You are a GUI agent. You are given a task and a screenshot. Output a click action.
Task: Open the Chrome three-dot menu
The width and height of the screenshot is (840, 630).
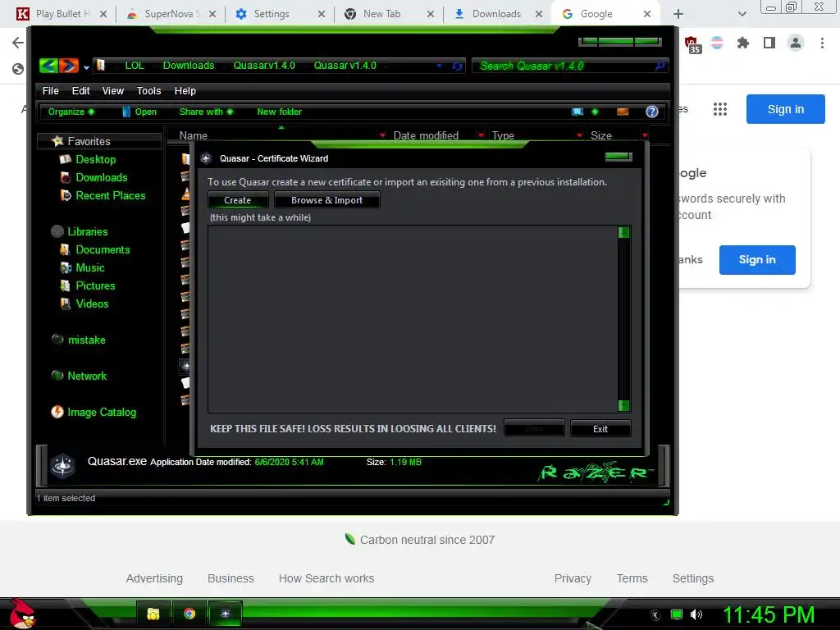coord(822,43)
